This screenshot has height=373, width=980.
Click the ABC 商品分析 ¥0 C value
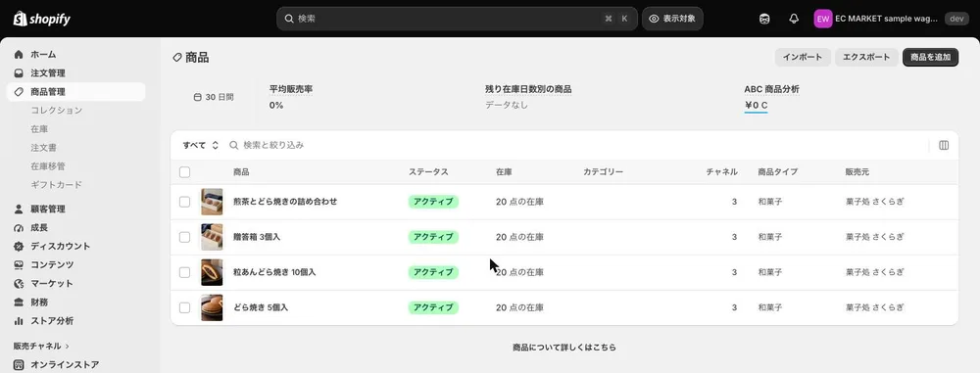tap(757, 105)
